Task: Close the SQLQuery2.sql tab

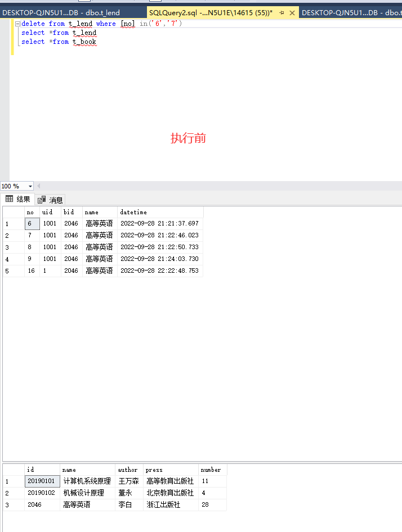Action: pyautogui.click(x=292, y=13)
